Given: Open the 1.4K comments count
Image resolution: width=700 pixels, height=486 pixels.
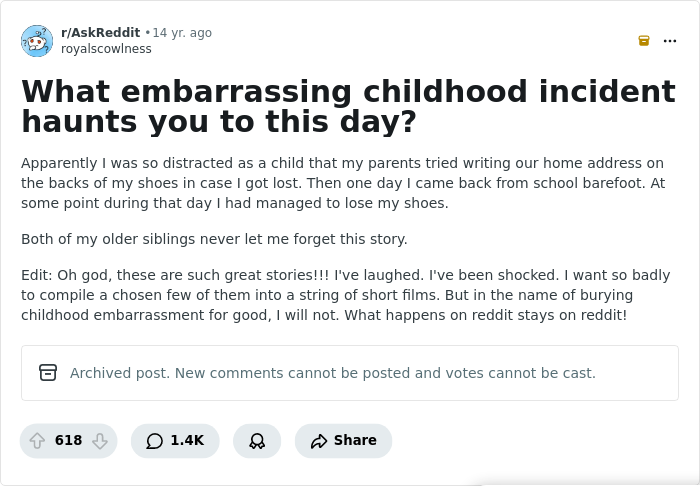Looking at the screenshot, I should tap(187, 441).
